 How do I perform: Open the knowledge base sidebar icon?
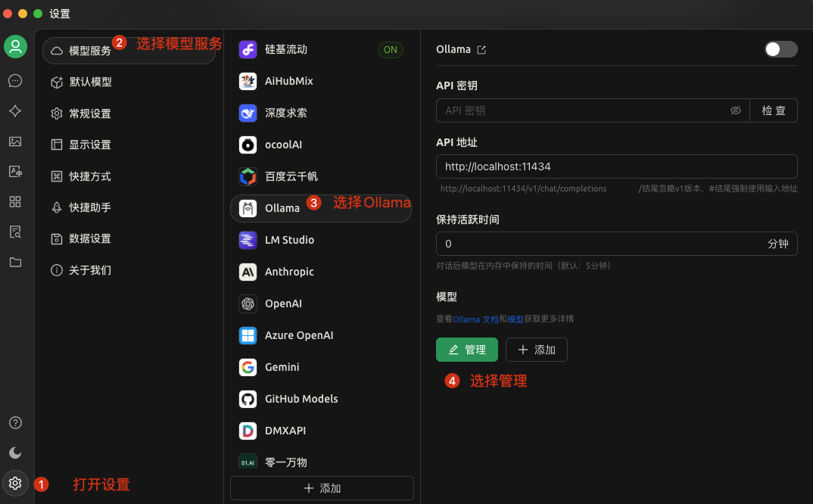(x=15, y=232)
